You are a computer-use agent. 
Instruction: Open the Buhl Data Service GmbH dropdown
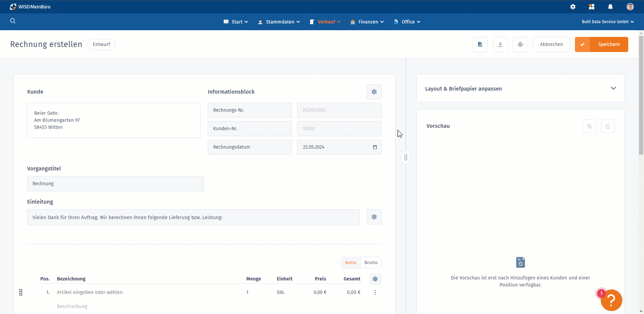click(607, 22)
